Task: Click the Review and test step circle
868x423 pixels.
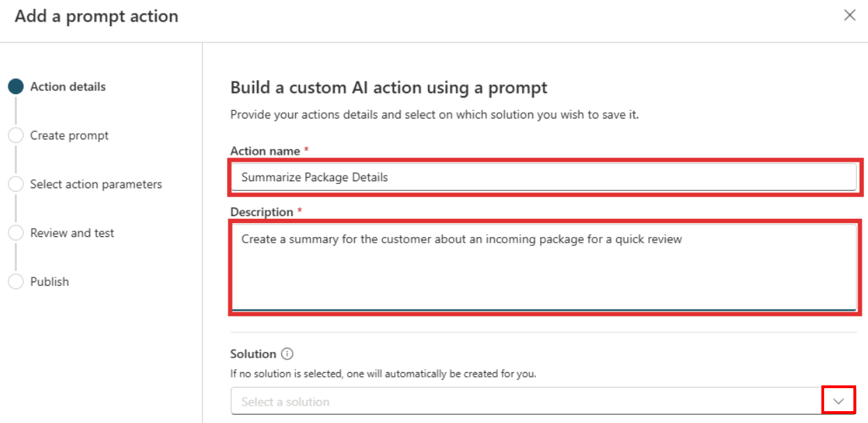Action: point(16,233)
